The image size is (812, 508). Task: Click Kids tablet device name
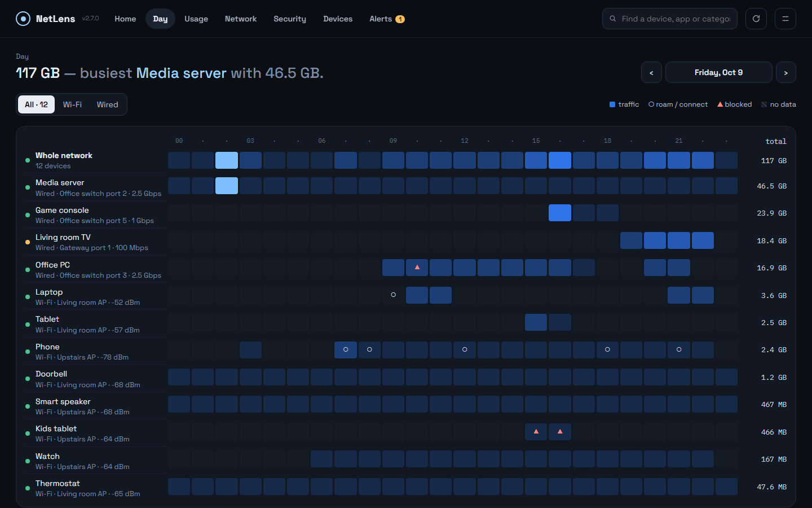point(56,428)
